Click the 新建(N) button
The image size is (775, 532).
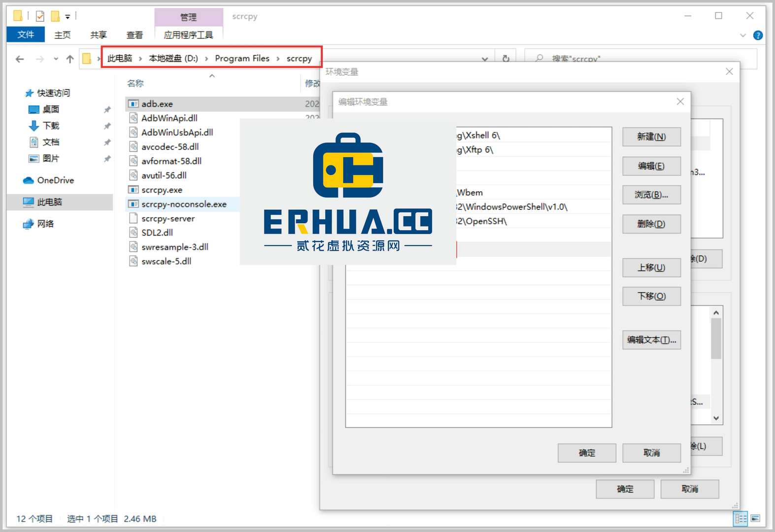[651, 137]
